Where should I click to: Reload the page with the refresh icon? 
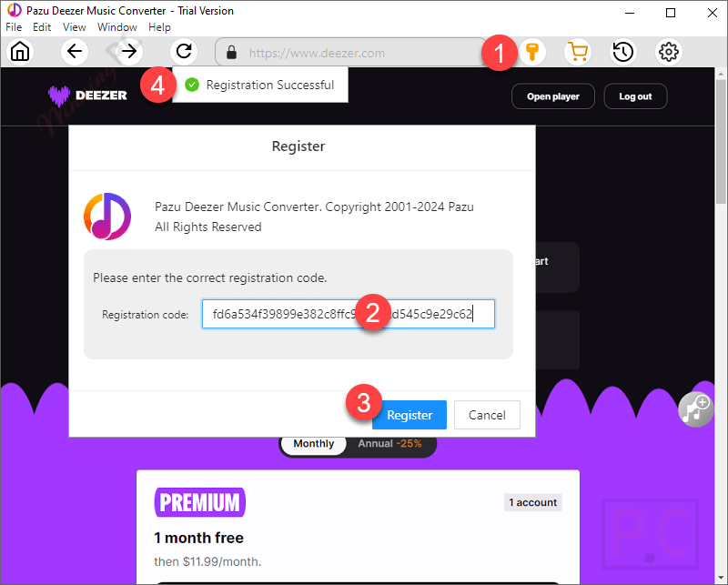coord(184,52)
